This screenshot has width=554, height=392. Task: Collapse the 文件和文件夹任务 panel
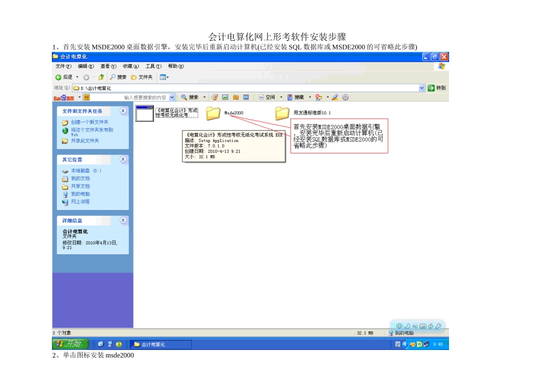coord(123,111)
